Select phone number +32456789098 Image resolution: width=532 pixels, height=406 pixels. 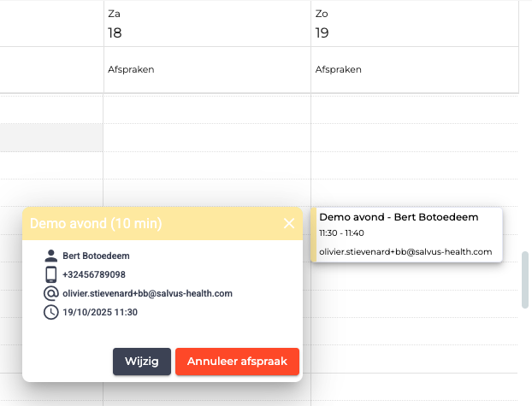[x=94, y=274]
